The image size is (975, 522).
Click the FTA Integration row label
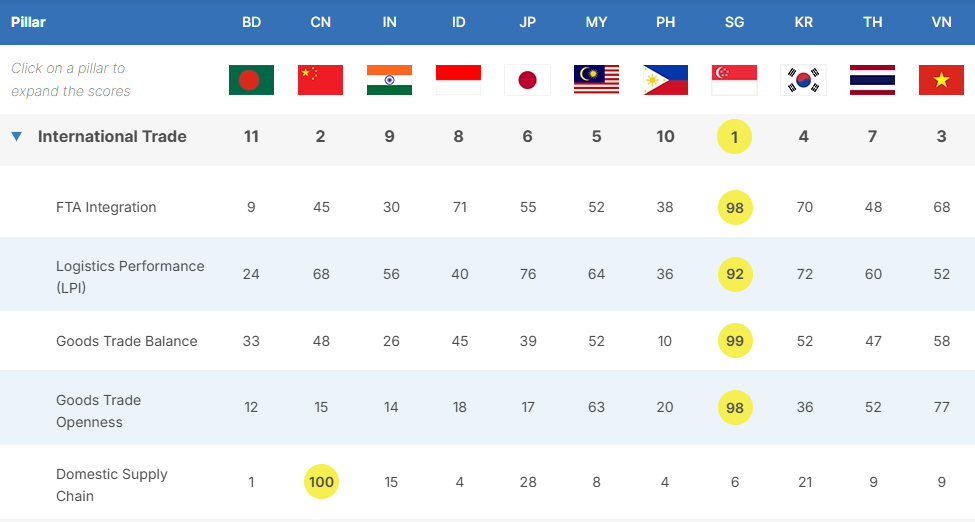(106, 208)
